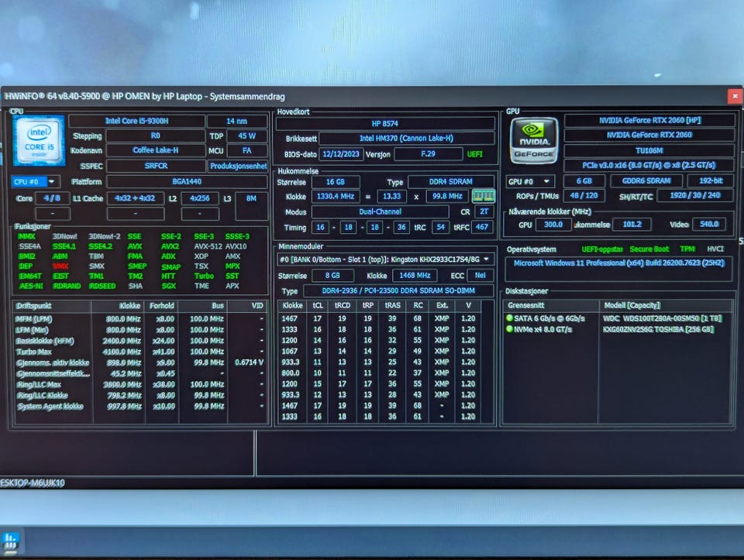The width and height of the screenshot is (744, 560).
Task: Click the tRAS column header in timing table
Action: (392, 305)
